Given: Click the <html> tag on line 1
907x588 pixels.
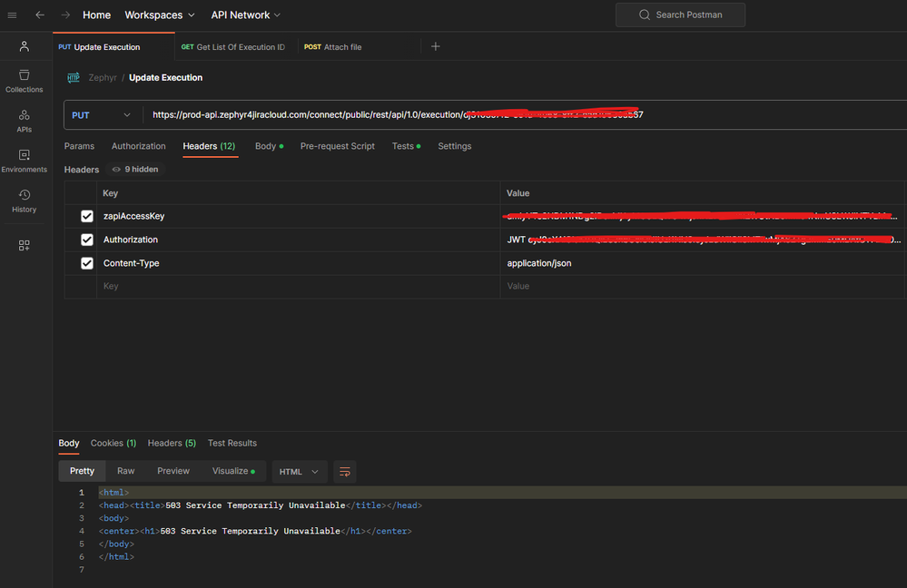Looking at the screenshot, I should coord(113,493).
